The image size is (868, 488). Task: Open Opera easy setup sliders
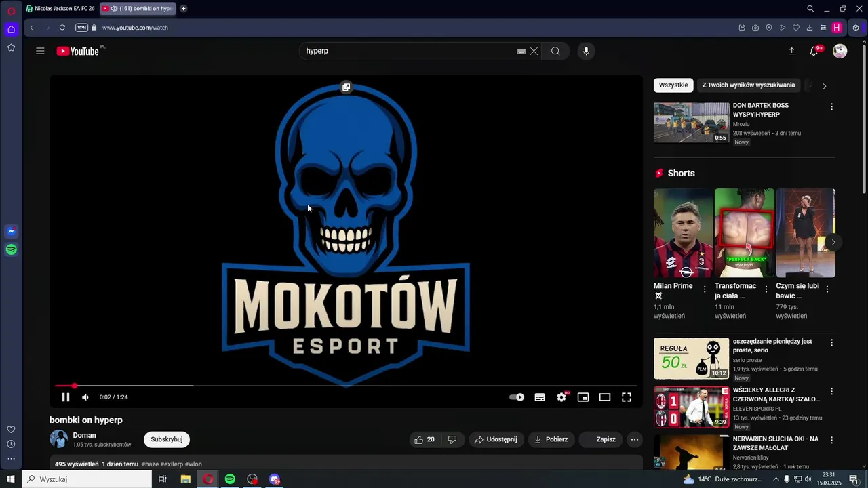pos(823,28)
